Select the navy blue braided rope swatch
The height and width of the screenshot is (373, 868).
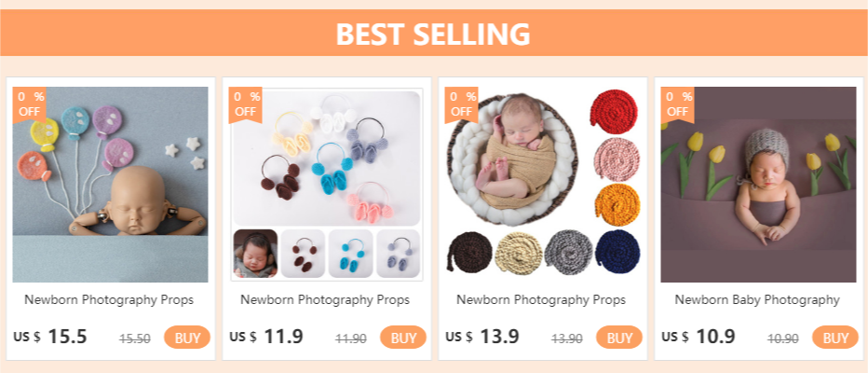612,249
